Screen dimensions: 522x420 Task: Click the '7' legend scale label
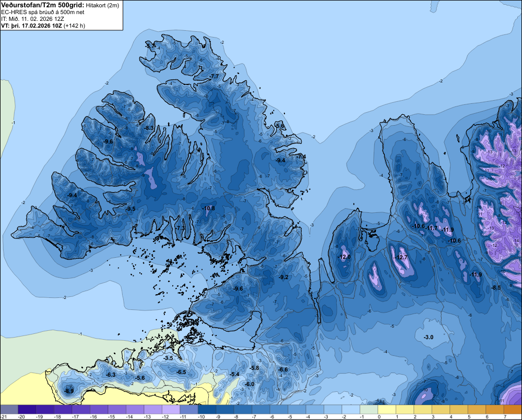coord(505,417)
